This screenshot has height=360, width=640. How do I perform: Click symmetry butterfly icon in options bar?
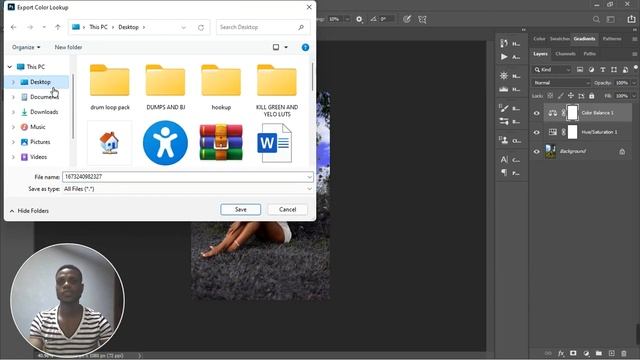422,19
